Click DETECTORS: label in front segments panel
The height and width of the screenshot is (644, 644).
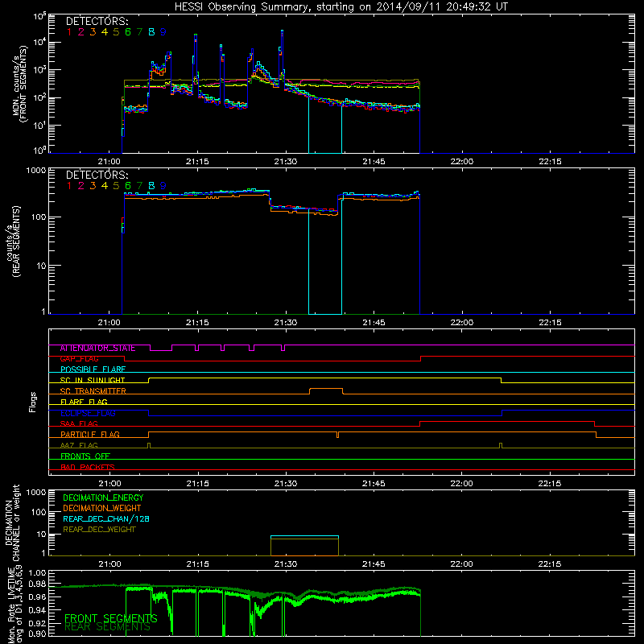point(97,21)
